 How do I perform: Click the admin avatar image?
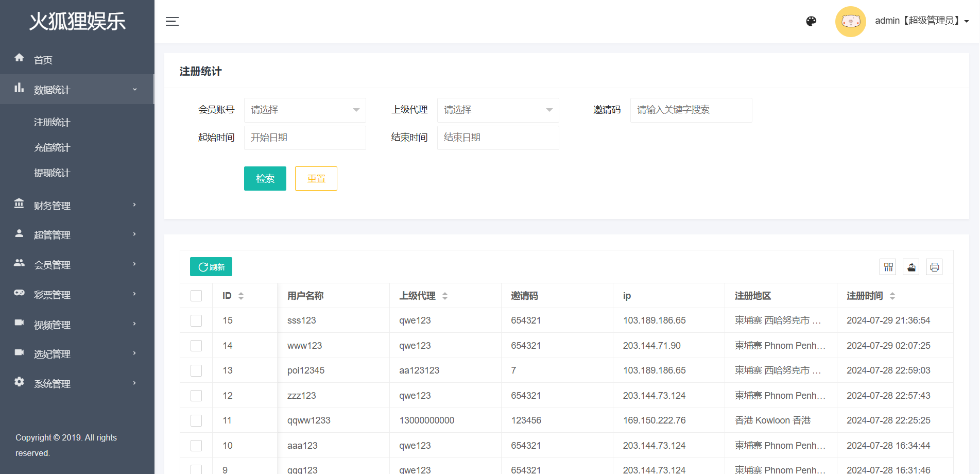point(850,21)
